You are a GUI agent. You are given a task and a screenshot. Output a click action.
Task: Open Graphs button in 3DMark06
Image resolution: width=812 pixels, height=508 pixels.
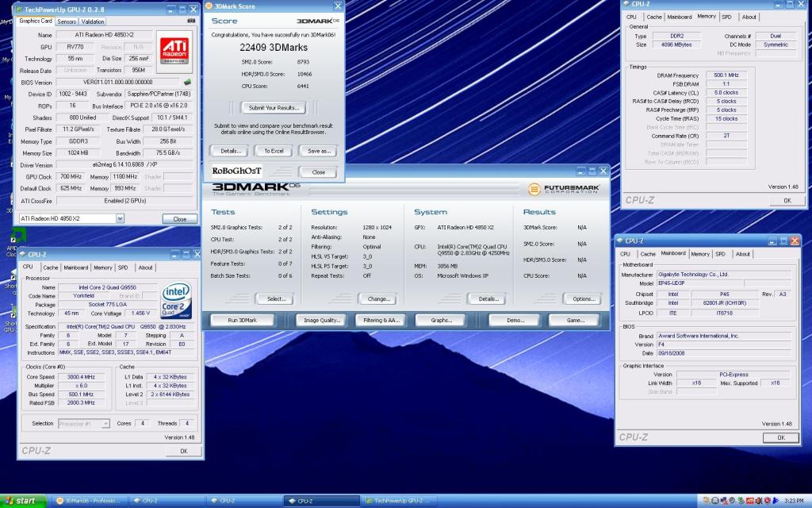[x=441, y=321]
